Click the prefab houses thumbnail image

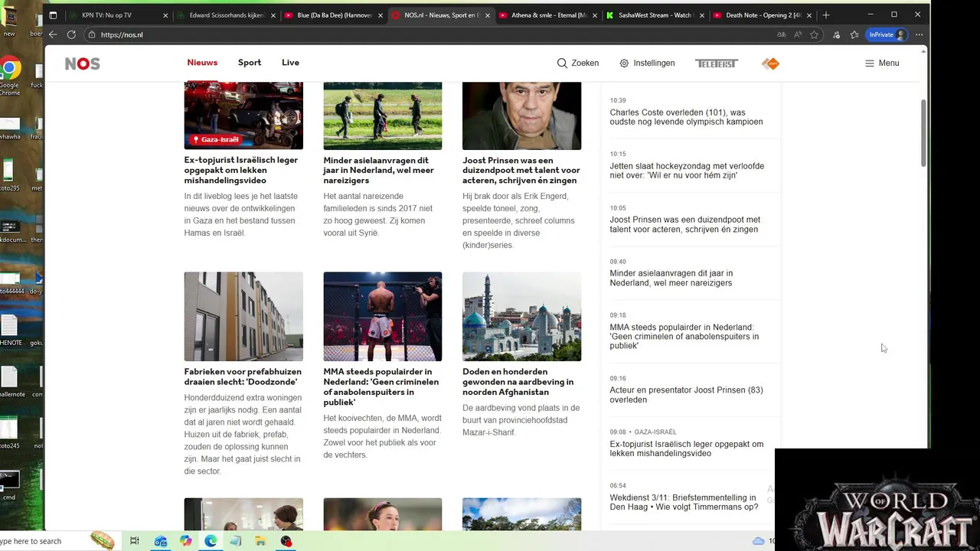click(x=243, y=316)
